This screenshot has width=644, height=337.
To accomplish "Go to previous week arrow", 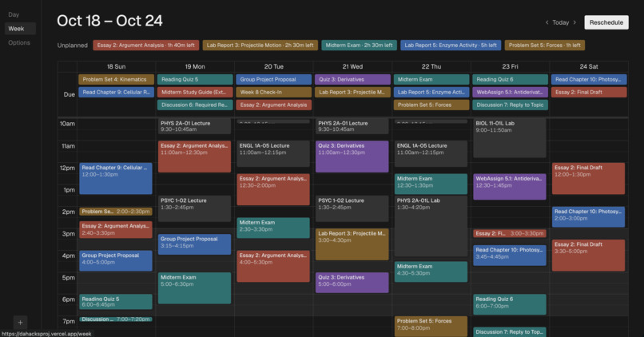I will (x=547, y=22).
